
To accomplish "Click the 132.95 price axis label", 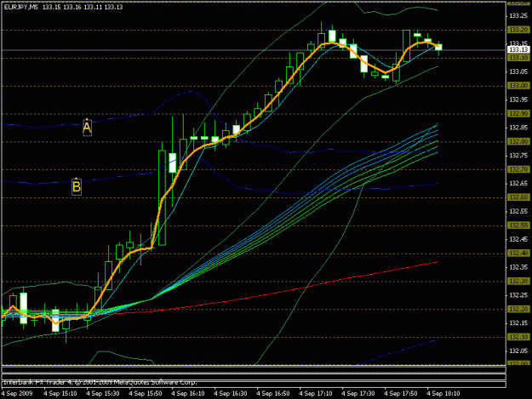I will 518,100.
